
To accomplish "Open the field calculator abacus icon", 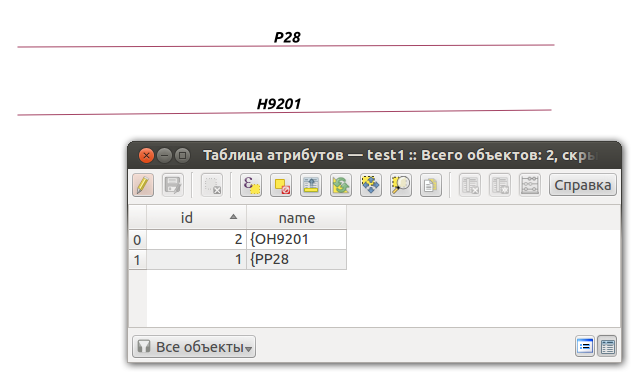I will click(530, 185).
